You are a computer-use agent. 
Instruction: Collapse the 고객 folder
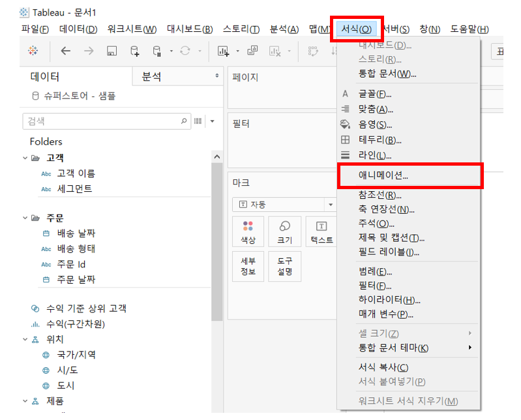coord(25,158)
